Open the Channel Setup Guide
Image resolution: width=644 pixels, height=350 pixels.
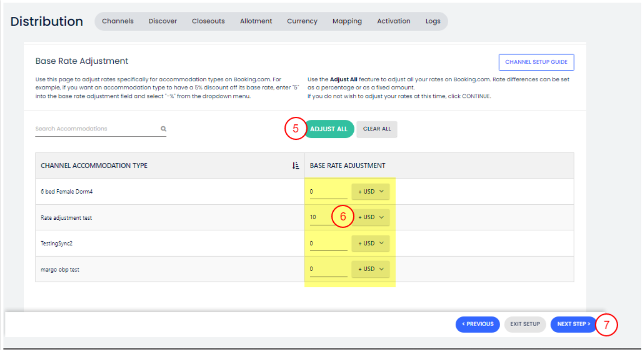pyautogui.click(x=536, y=62)
